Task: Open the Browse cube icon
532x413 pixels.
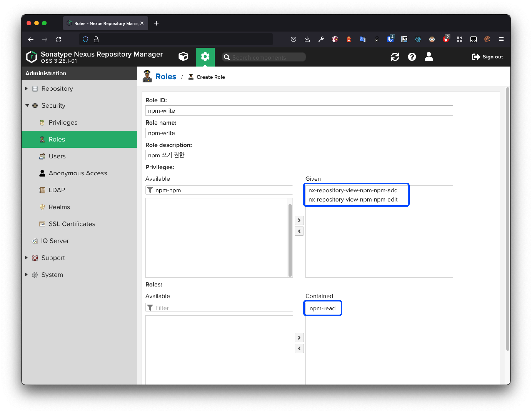Action: pyautogui.click(x=183, y=57)
